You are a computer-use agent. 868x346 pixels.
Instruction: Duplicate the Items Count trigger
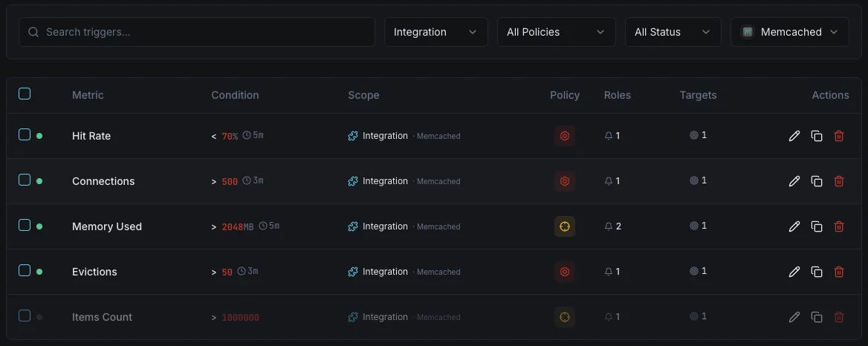pyautogui.click(x=817, y=317)
